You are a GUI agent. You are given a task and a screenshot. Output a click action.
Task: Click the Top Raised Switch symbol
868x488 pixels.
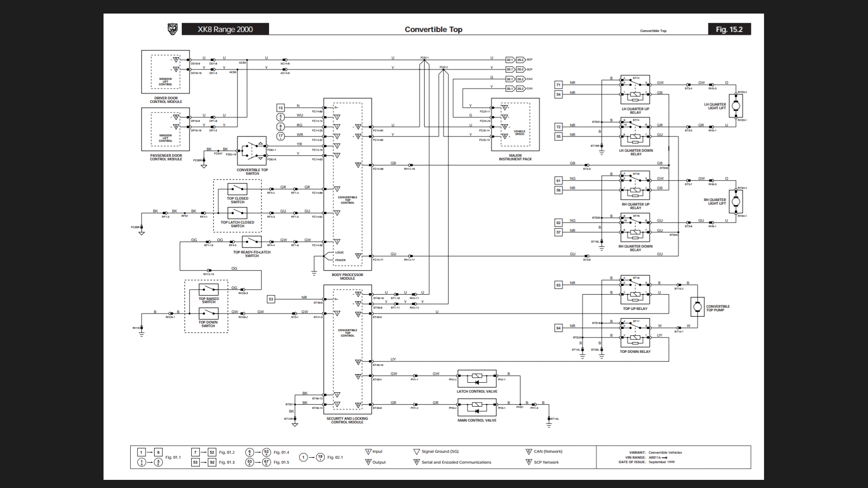pyautogui.click(x=208, y=289)
